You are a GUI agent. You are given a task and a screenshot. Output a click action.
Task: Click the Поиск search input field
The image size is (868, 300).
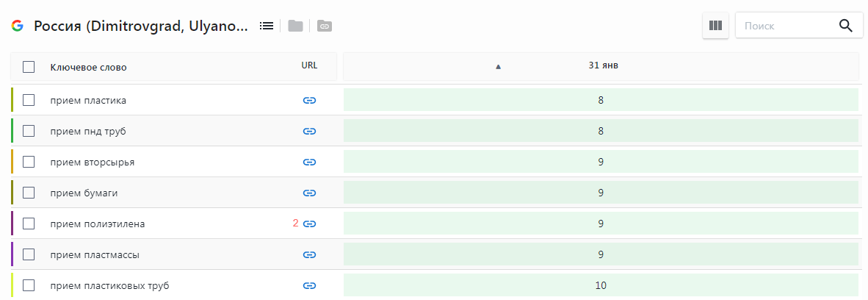(x=786, y=26)
